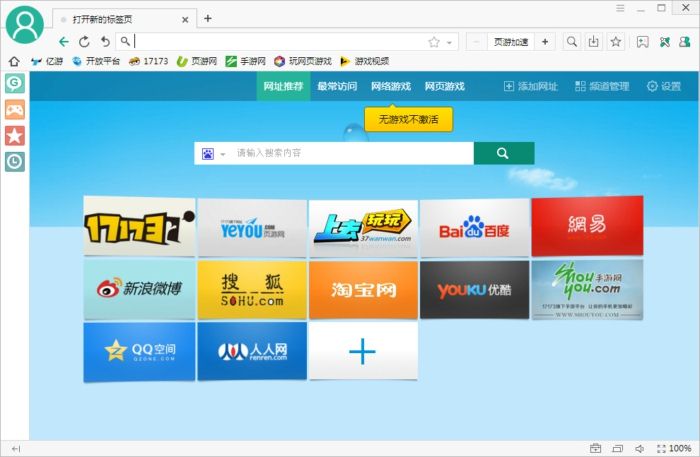
Task: Click the plus tile to add site
Action: [363, 351]
